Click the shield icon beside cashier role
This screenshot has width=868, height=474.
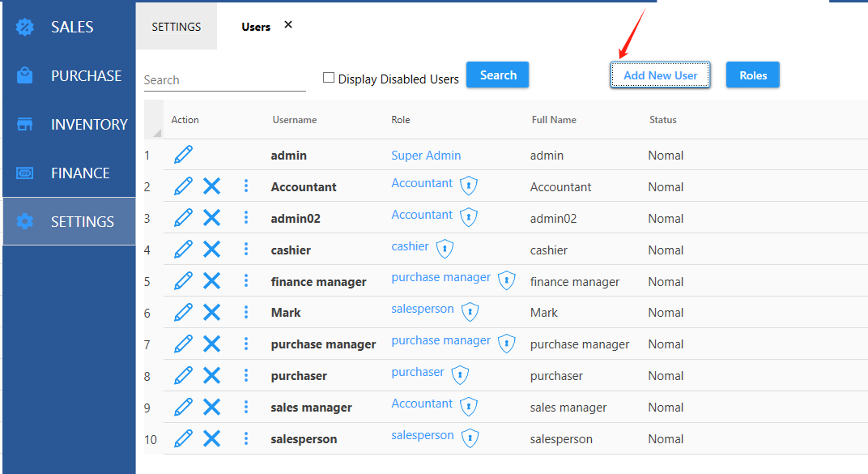pos(445,249)
